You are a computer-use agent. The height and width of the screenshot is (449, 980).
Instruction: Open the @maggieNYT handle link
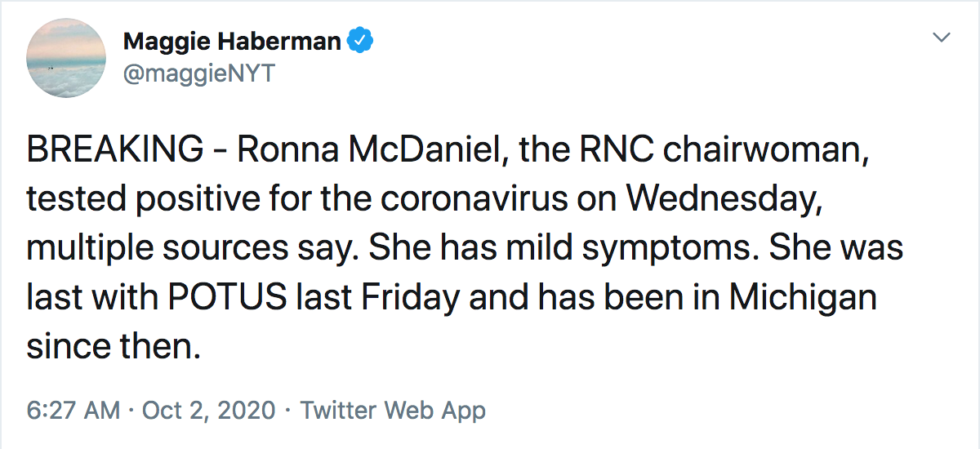click(x=199, y=73)
